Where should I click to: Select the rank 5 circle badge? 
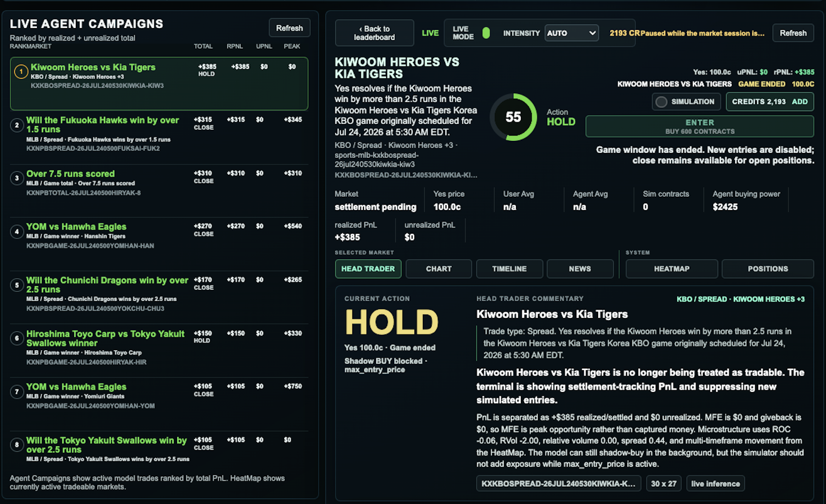[17, 285]
